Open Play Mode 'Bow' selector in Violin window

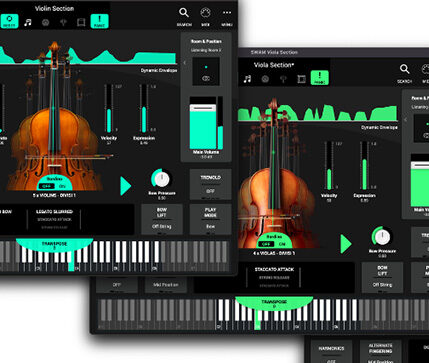(210, 219)
